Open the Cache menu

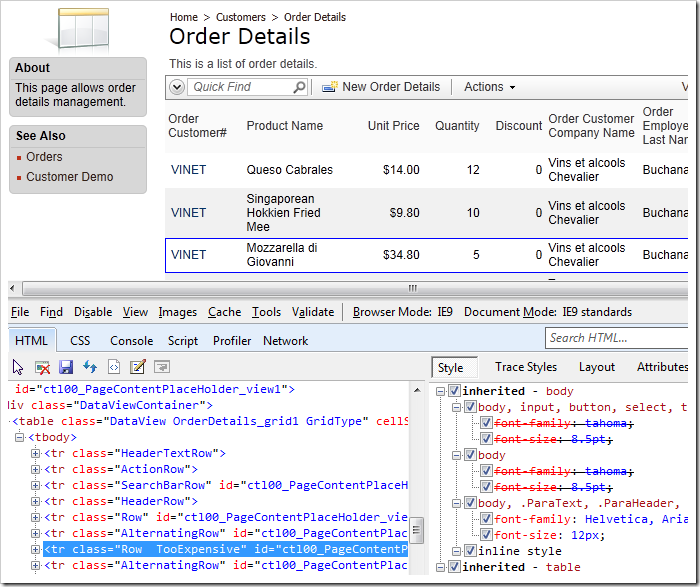[225, 312]
